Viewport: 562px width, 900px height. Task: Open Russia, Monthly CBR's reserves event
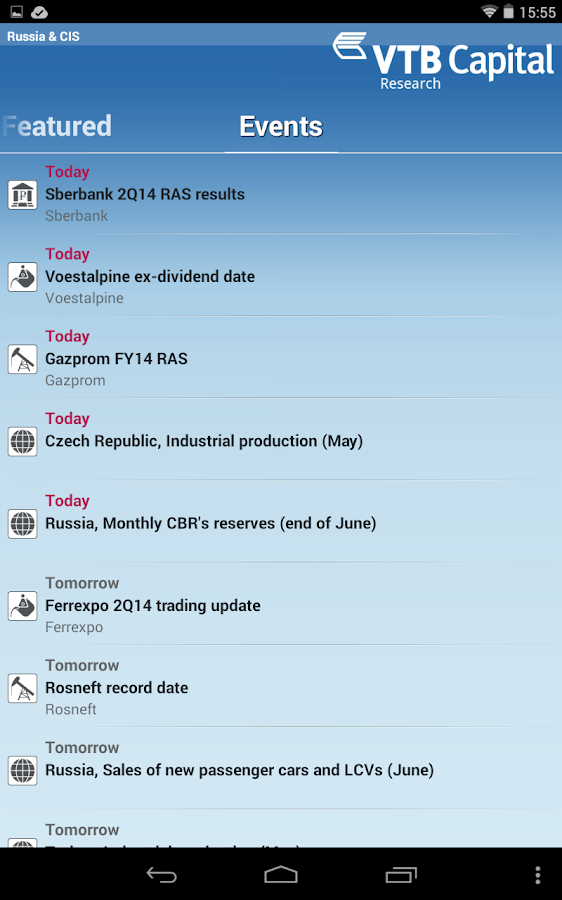[x=281, y=522]
